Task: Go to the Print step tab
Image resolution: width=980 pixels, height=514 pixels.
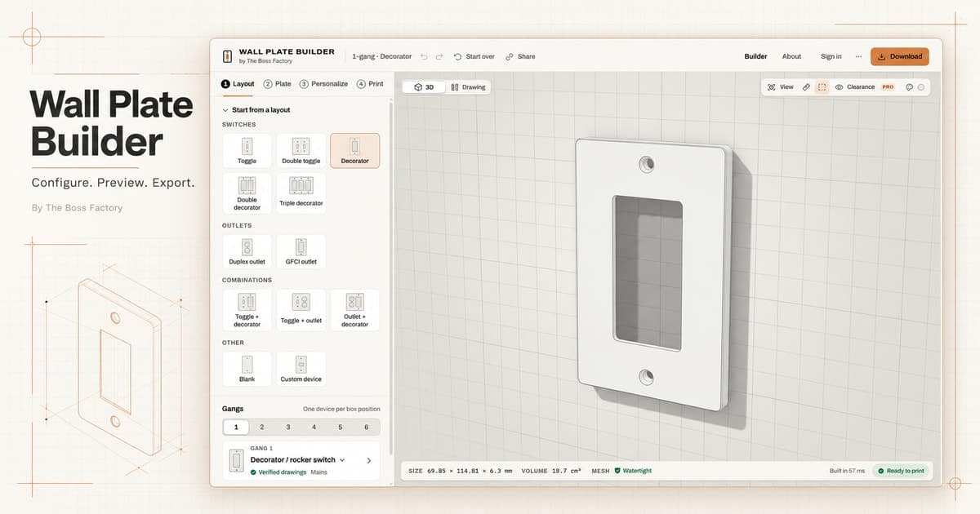Action: pos(371,84)
